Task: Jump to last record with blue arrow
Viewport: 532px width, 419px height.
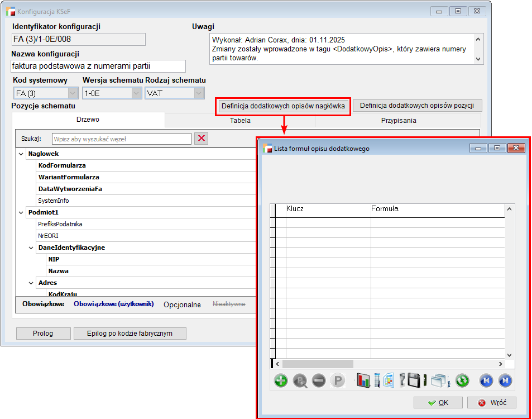Action: tap(505, 381)
